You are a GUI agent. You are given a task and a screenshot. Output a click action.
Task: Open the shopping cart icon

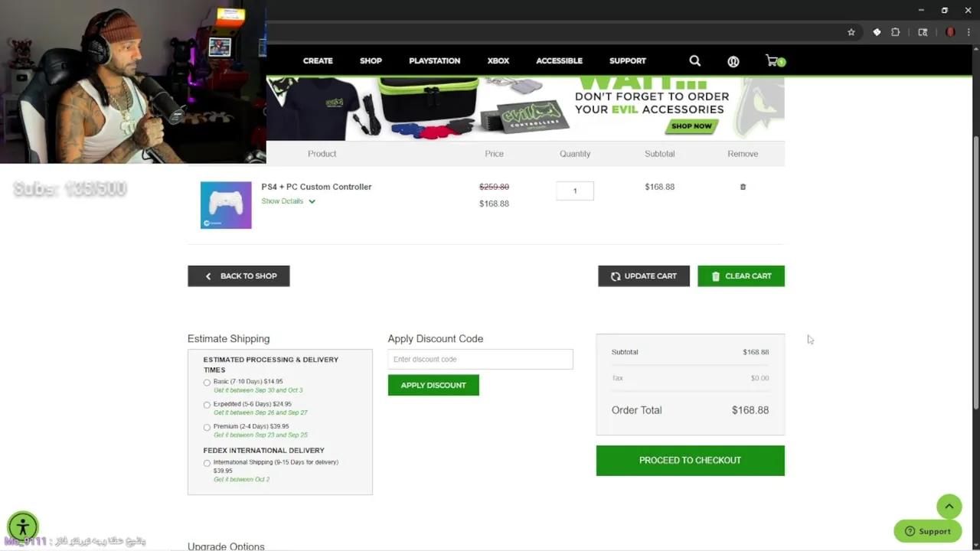coord(775,60)
